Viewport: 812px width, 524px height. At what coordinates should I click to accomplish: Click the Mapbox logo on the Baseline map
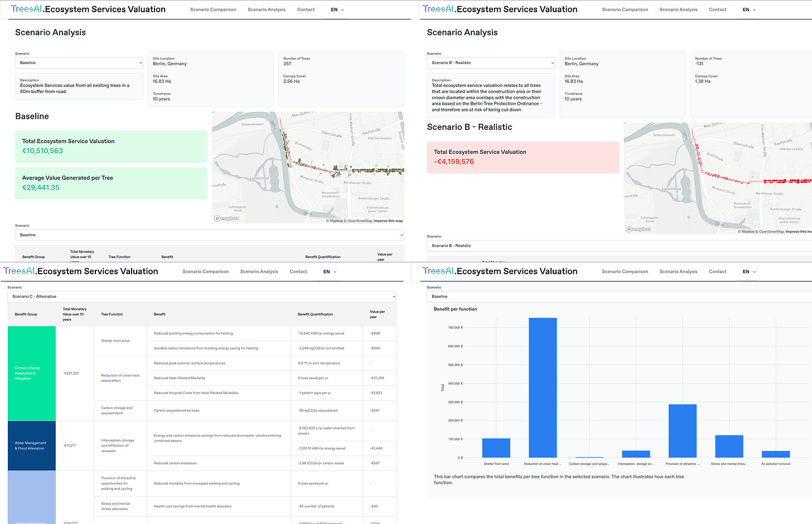coord(227,219)
